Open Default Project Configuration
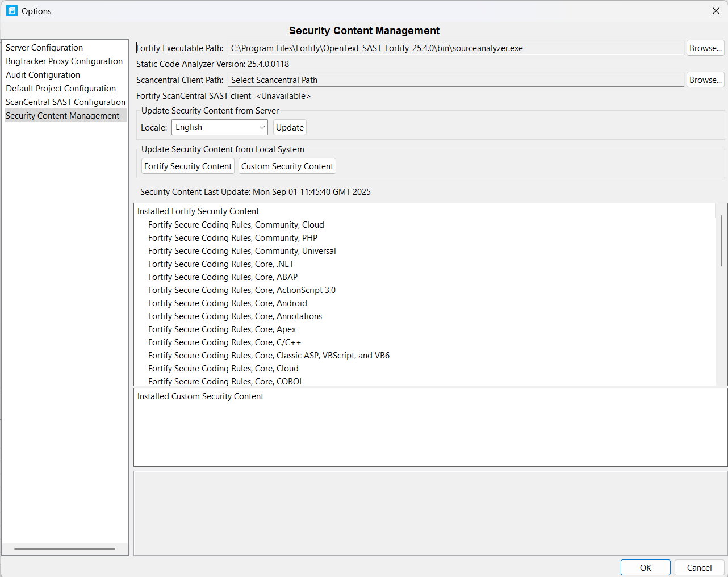The height and width of the screenshot is (577, 728). click(61, 88)
